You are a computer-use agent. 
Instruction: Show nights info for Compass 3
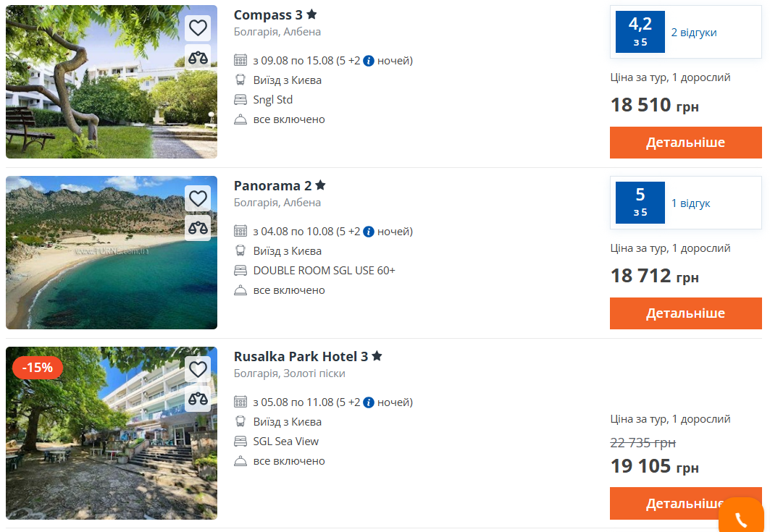point(369,61)
